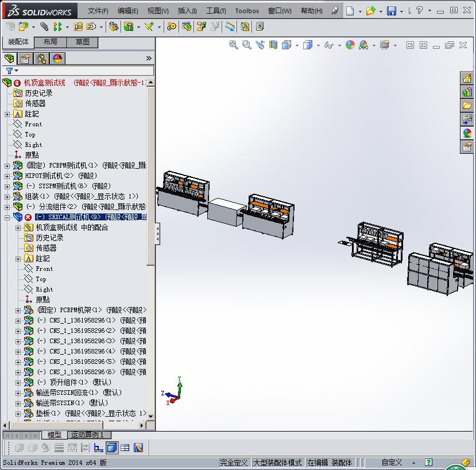Click the Mate paperclip tool icon

[44, 27]
